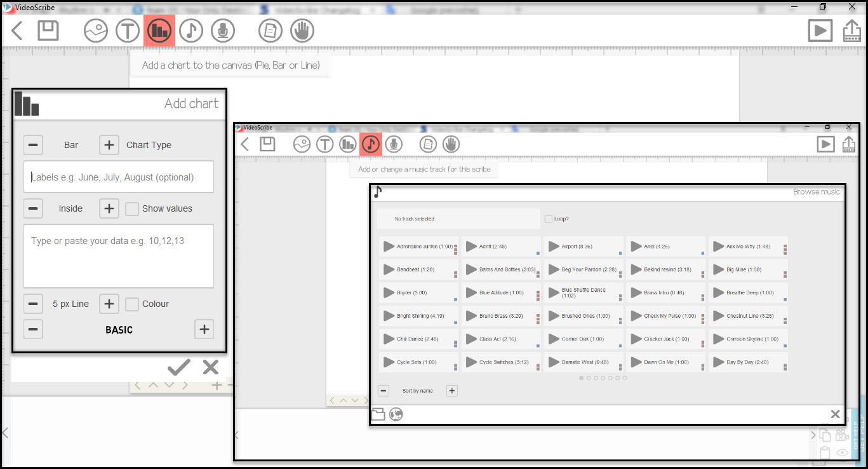Click the 'No track selected' field
868x469 pixels.
tap(458, 219)
